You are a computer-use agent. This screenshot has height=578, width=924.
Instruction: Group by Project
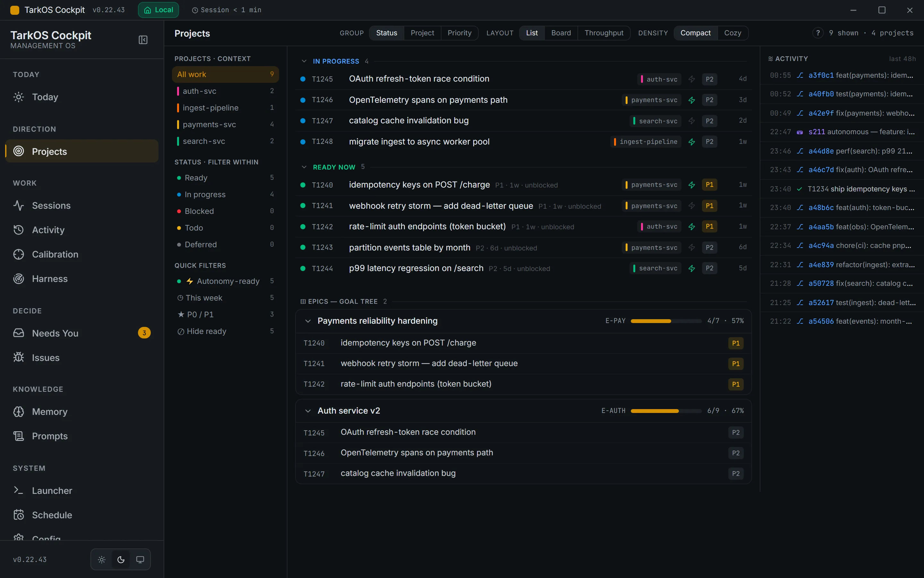coord(422,33)
